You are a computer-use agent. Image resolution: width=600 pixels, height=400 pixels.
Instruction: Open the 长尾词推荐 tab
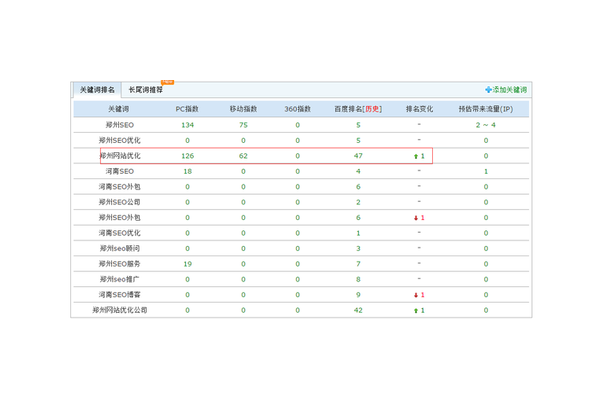[145, 90]
